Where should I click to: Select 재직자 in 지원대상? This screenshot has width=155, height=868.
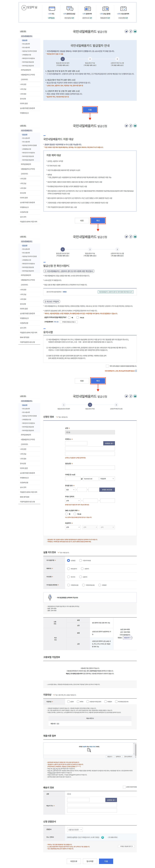pos(78,702)
